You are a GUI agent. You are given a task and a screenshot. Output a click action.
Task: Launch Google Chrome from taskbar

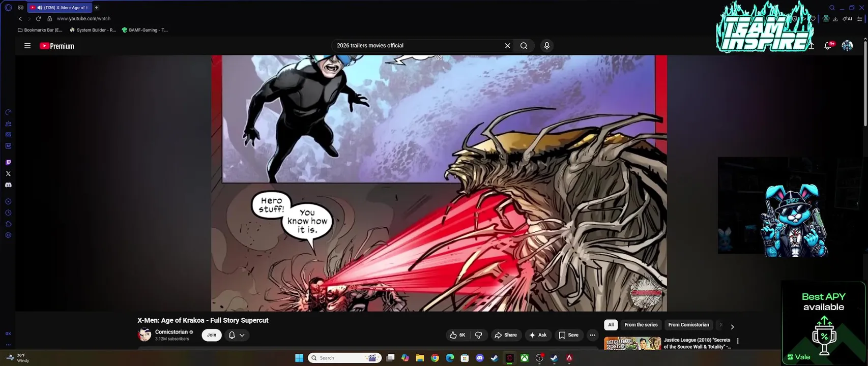435,358
